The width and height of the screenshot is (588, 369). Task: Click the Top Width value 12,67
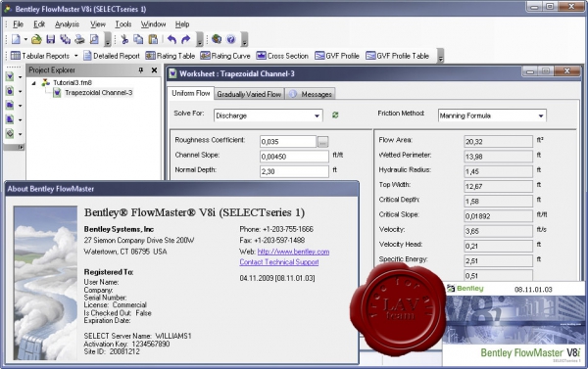(x=498, y=186)
